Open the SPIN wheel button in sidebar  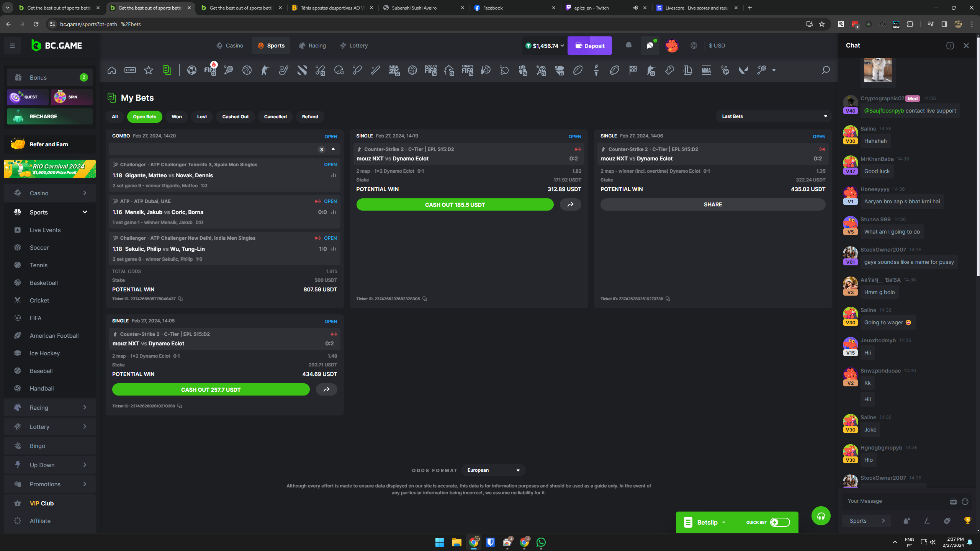pos(72,97)
